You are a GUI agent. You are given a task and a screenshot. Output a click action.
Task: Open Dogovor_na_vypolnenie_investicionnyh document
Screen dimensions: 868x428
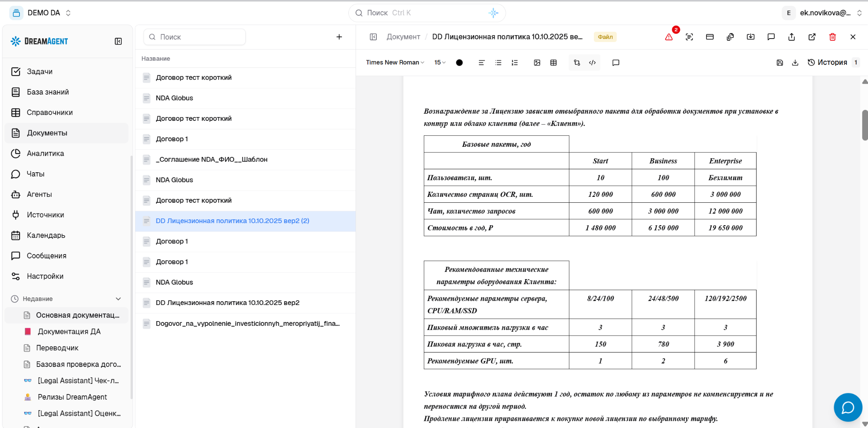[x=245, y=324]
